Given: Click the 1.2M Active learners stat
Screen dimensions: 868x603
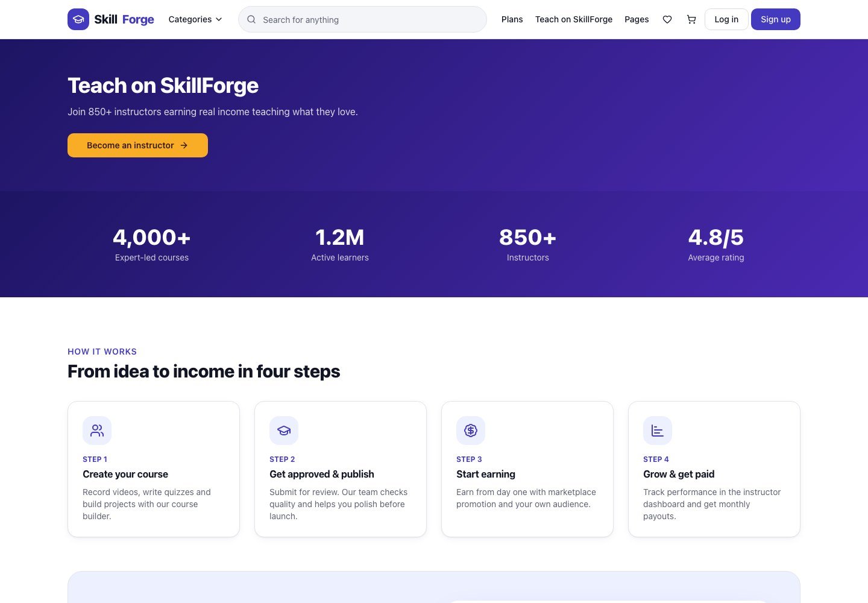Looking at the screenshot, I should [x=340, y=244].
